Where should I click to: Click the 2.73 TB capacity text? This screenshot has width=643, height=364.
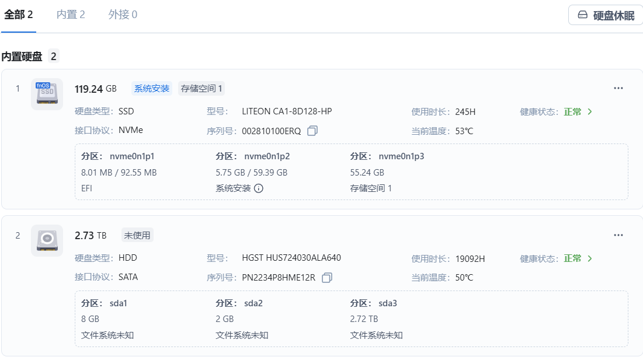click(91, 236)
